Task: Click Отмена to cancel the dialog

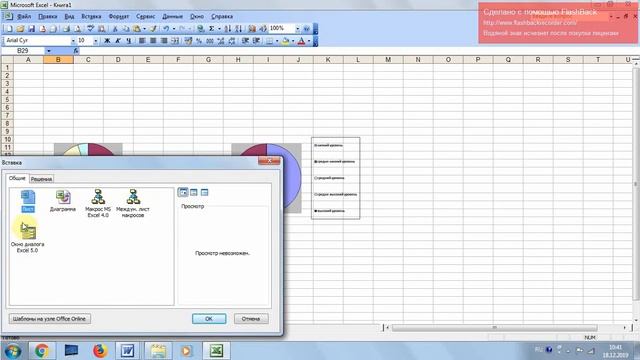Action: 251,319
